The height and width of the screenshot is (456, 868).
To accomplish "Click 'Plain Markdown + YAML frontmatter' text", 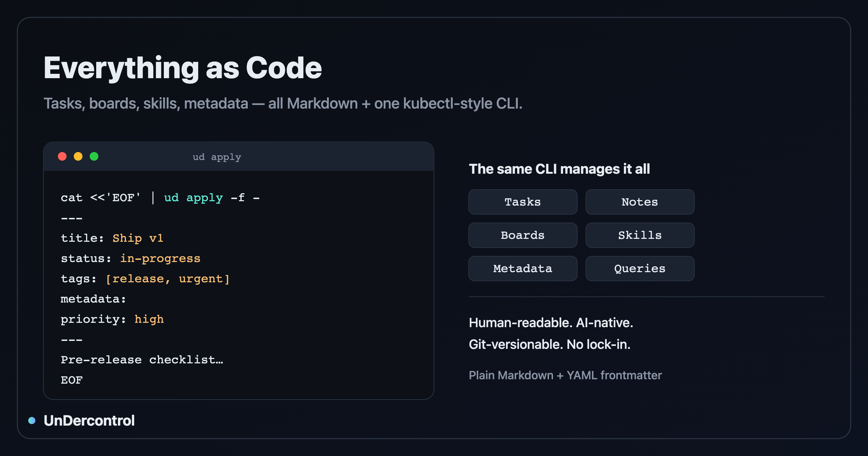I will [565, 375].
